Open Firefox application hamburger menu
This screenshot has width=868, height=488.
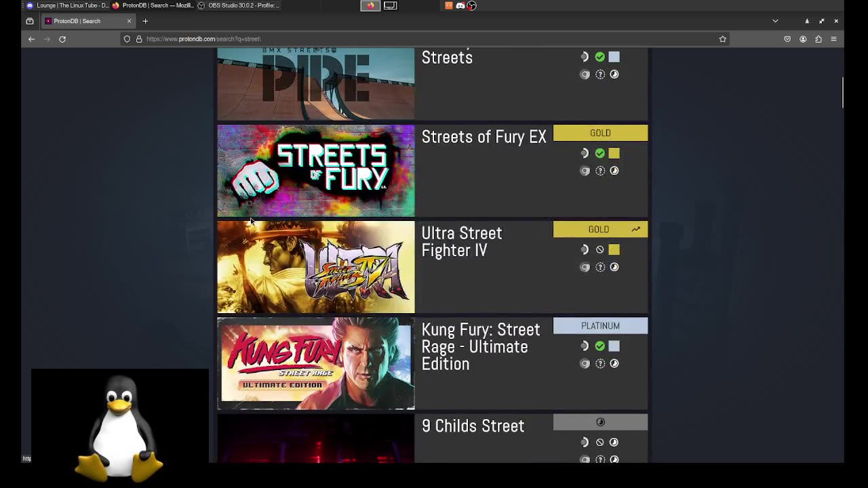tap(833, 39)
